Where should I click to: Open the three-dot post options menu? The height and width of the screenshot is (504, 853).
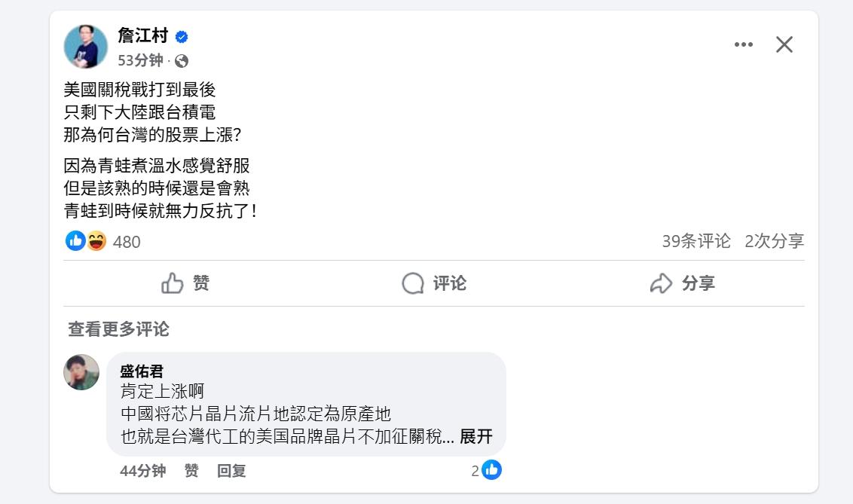(744, 44)
